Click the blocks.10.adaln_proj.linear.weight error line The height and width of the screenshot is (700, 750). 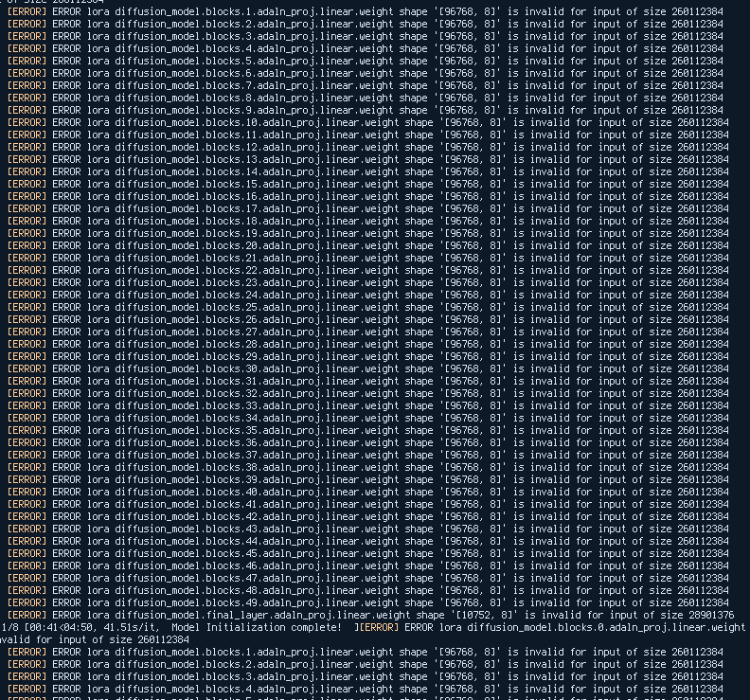pyautogui.click(x=367, y=122)
